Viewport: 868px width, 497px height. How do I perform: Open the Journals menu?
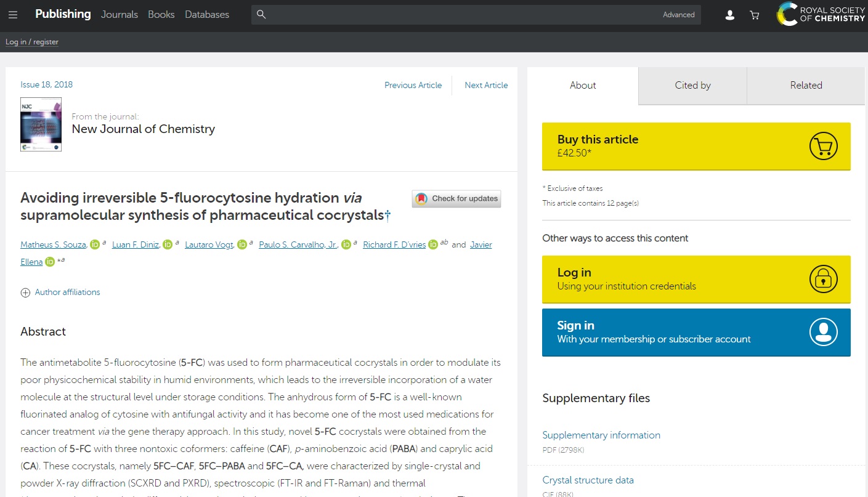click(120, 14)
